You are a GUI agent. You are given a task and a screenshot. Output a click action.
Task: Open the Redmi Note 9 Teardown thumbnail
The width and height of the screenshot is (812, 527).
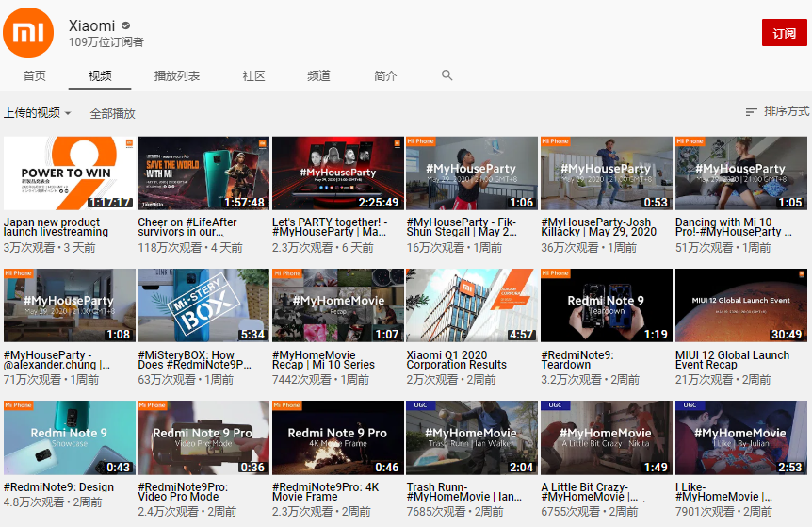[607, 305]
